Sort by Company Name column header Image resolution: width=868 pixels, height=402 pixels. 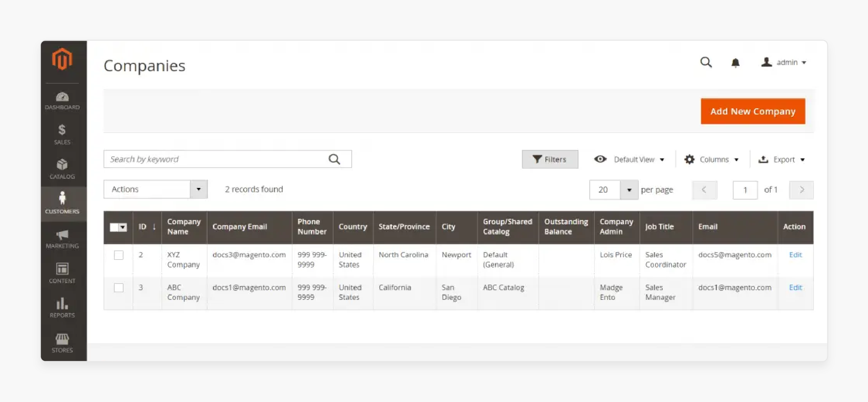[x=184, y=227]
